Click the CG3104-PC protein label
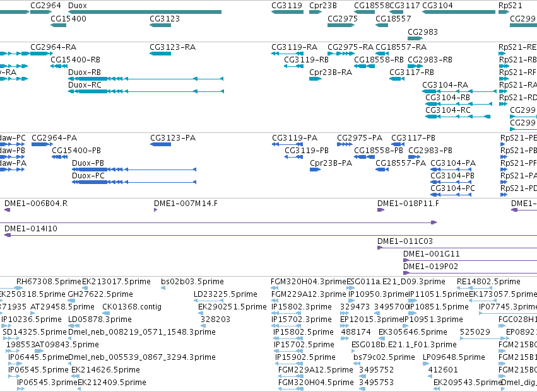The height and width of the screenshot is (392, 537). (x=452, y=188)
